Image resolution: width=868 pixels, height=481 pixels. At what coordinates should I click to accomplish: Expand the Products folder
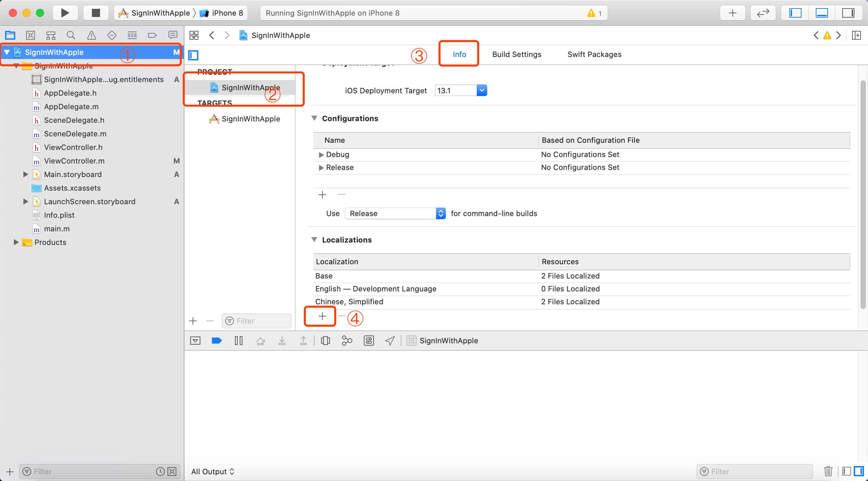pos(16,242)
